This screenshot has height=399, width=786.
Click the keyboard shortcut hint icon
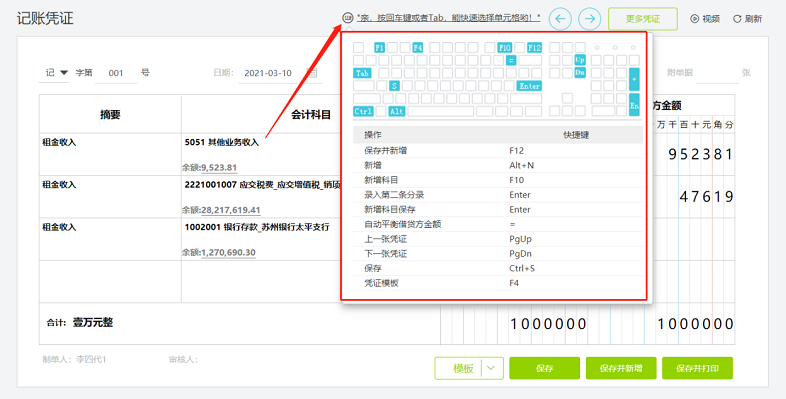[347, 18]
